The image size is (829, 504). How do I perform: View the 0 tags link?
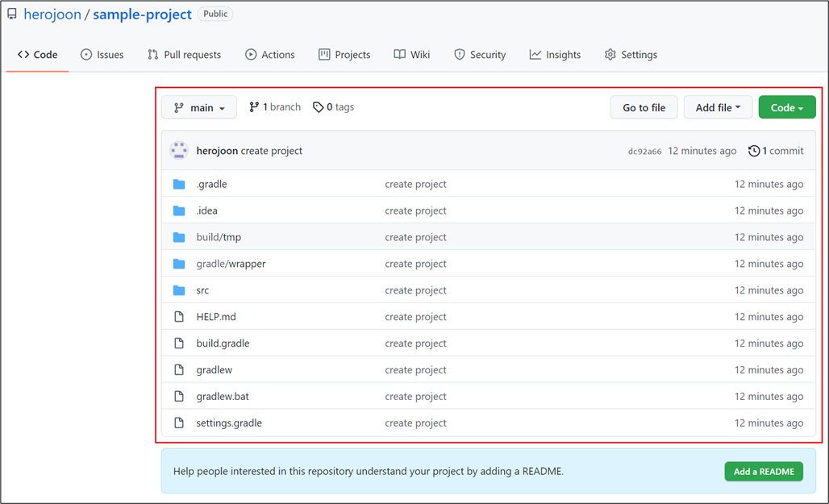coord(334,106)
